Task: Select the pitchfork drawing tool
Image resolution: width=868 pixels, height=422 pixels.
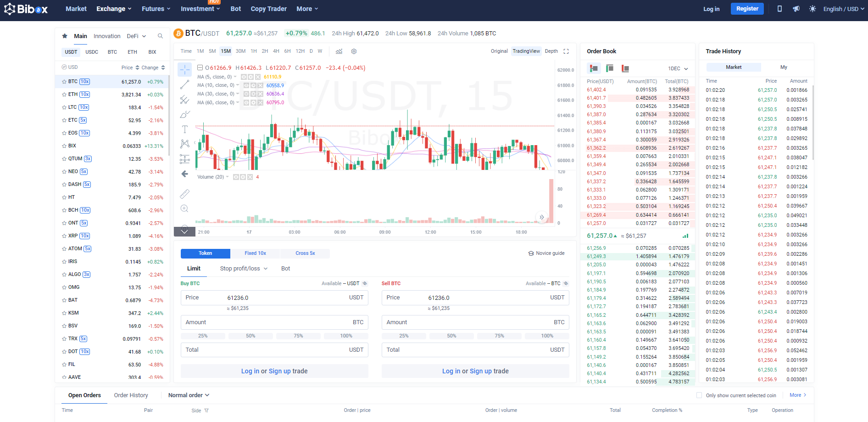Action: [x=185, y=100]
